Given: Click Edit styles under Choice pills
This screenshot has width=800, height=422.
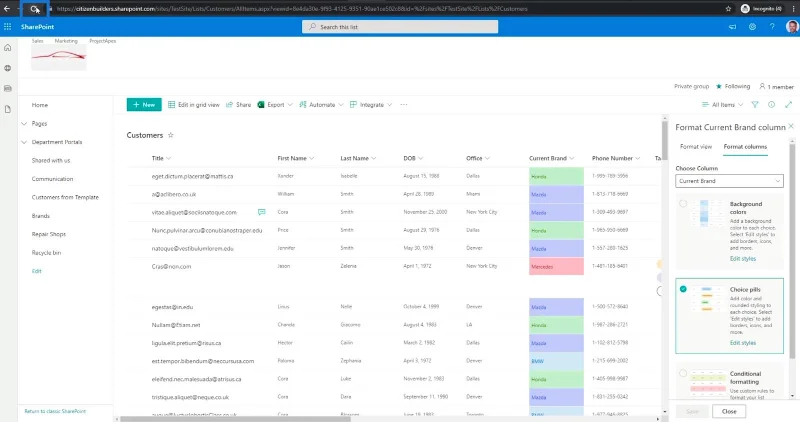Looking at the screenshot, I should coord(742,343).
